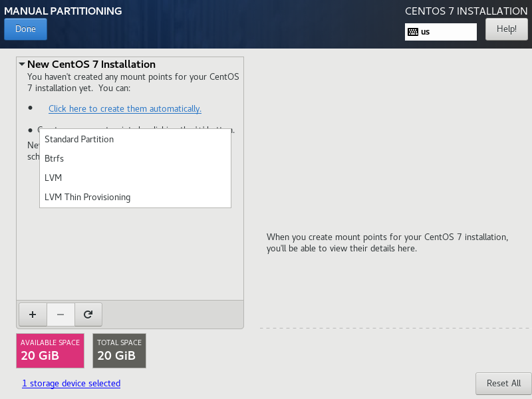Click the TOTAL SPACE 20 GiB box
This screenshot has width=532, height=399.
(x=120, y=350)
